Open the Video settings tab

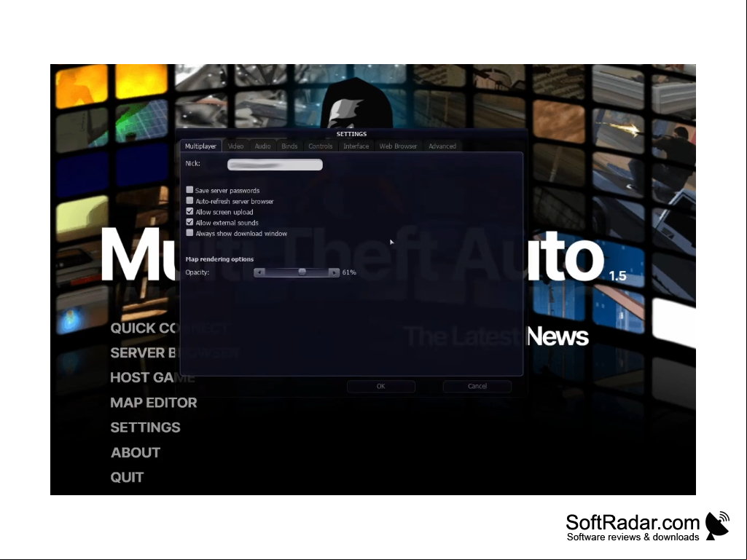coord(235,146)
